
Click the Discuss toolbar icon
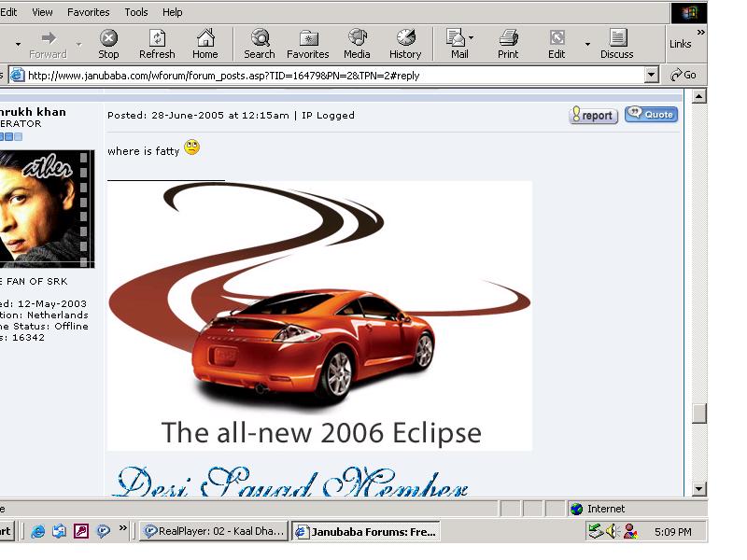click(x=617, y=44)
